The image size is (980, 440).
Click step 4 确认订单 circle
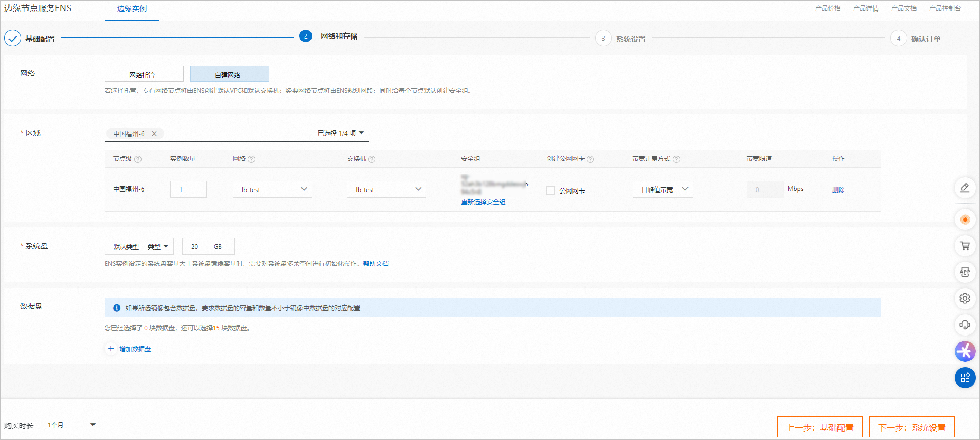(898, 39)
